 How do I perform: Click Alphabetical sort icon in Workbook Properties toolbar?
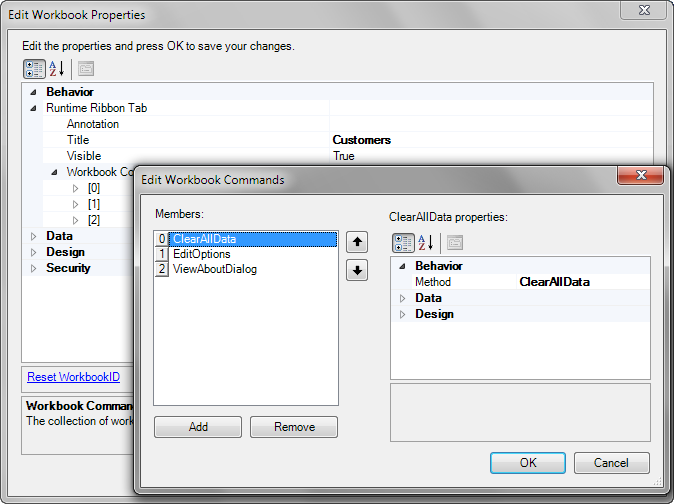[56, 69]
